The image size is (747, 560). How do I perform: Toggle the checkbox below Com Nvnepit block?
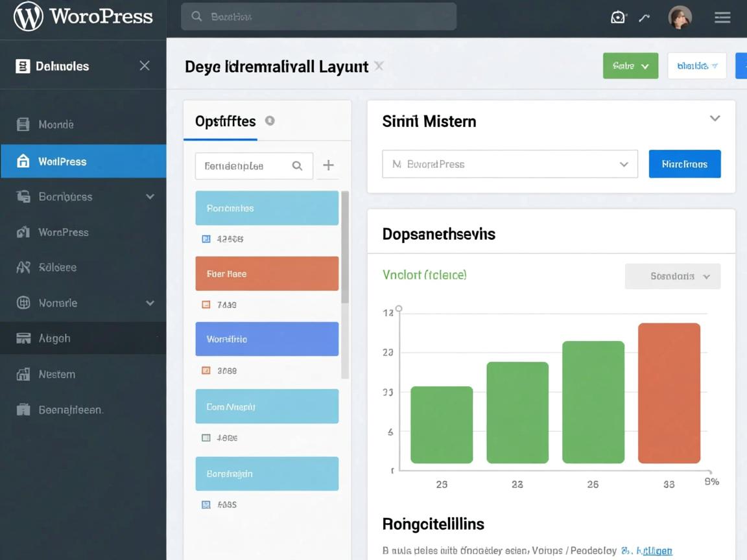coord(206,437)
